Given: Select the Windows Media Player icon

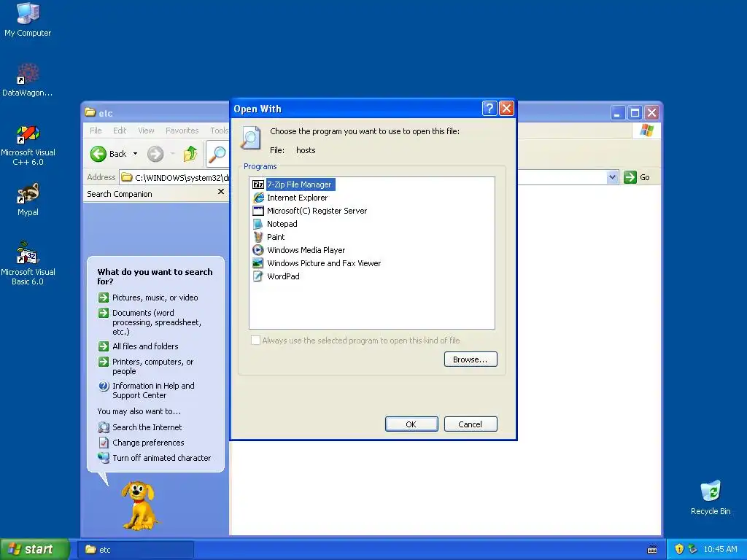Looking at the screenshot, I should tap(258, 250).
